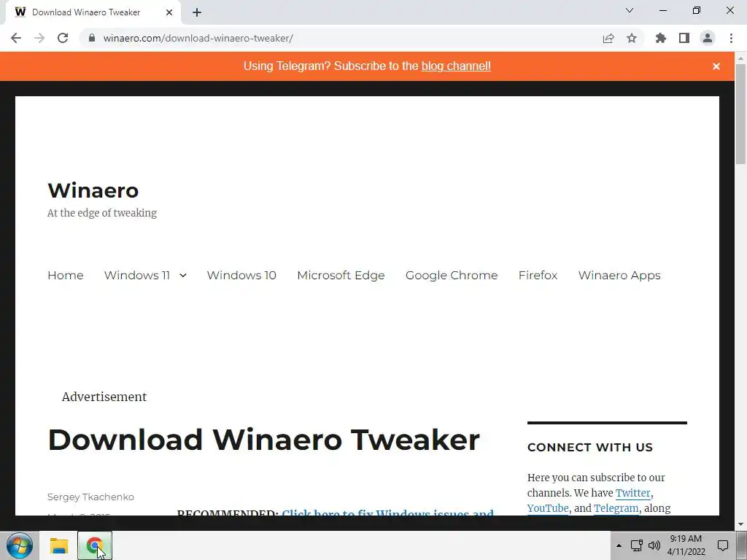Image resolution: width=747 pixels, height=560 pixels.
Task: Follow the blog channel link
Action: (456, 66)
